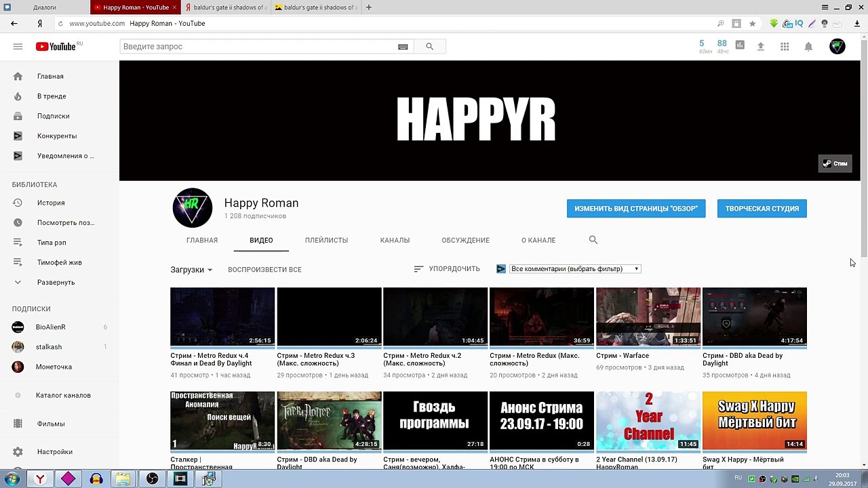
Task: Click the padlock protect icon in address bar
Action: coord(736,24)
